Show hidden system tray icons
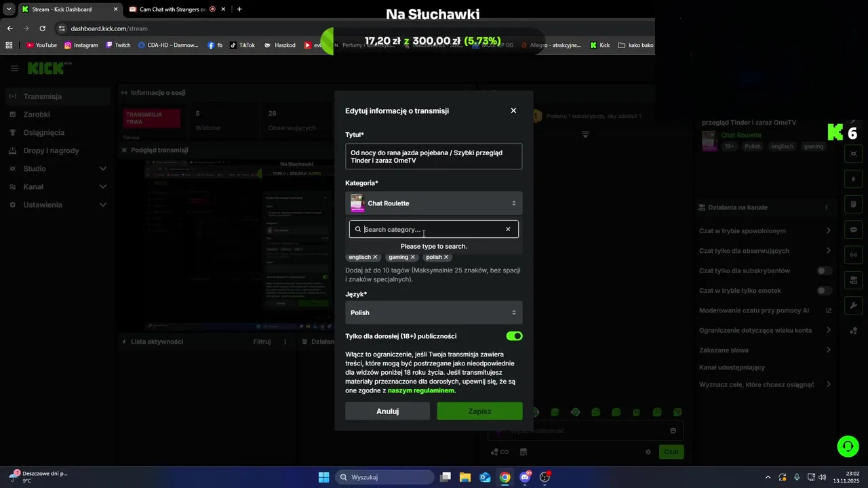Viewport: 868px width, 488px height. [x=768, y=477]
